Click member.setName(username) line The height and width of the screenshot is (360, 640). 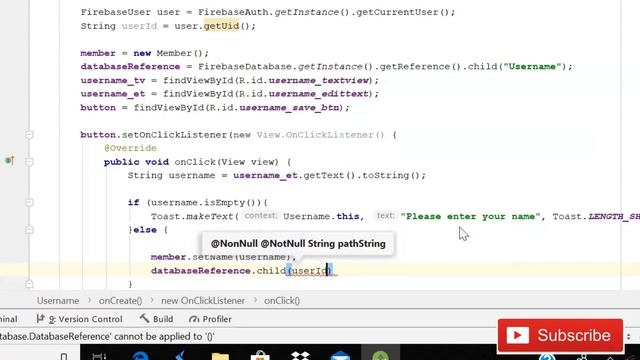pyautogui.click(x=223, y=257)
